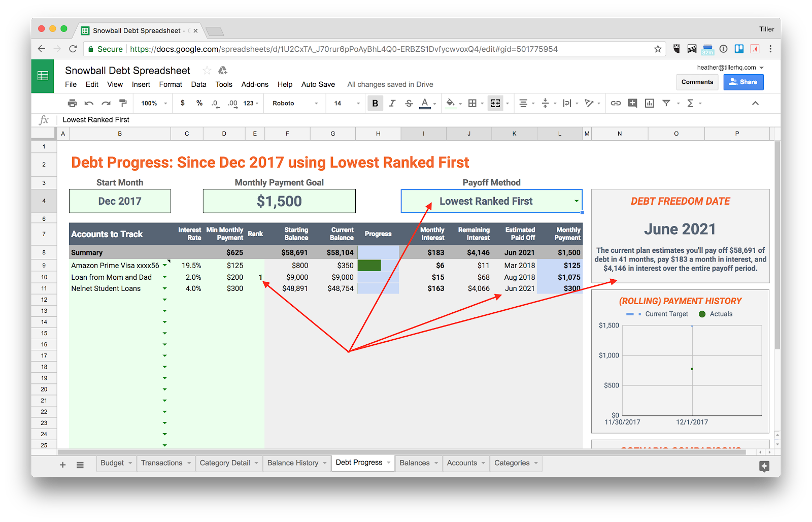
Task: Format as currency with dollar icon
Action: point(183,103)
